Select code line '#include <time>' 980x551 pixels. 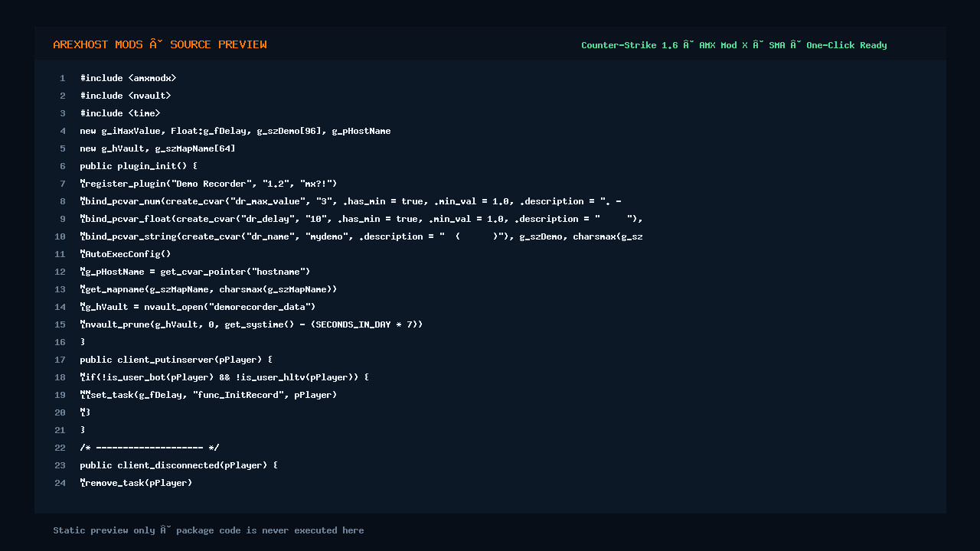[120, 113]
